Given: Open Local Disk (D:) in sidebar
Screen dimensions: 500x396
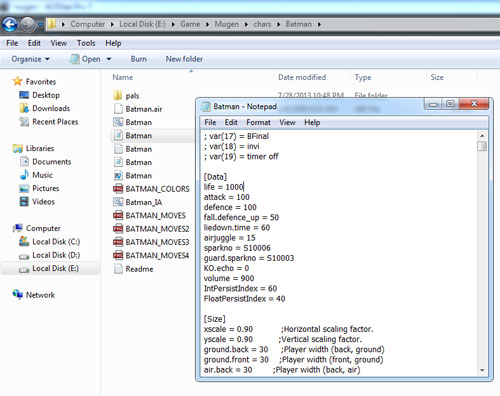Looking at the screenshot, I should pyautogui.click(x=56, y=255).
